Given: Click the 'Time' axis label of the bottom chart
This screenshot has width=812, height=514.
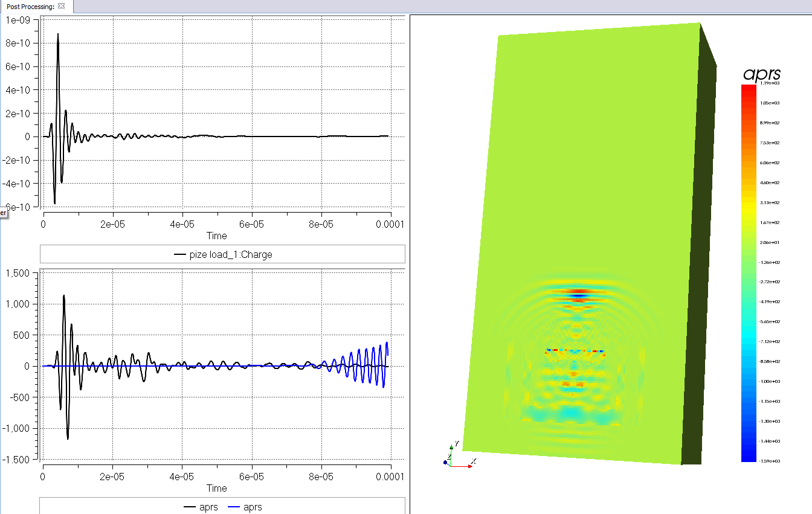Looking at the screenshot, I should pos(216,488).
